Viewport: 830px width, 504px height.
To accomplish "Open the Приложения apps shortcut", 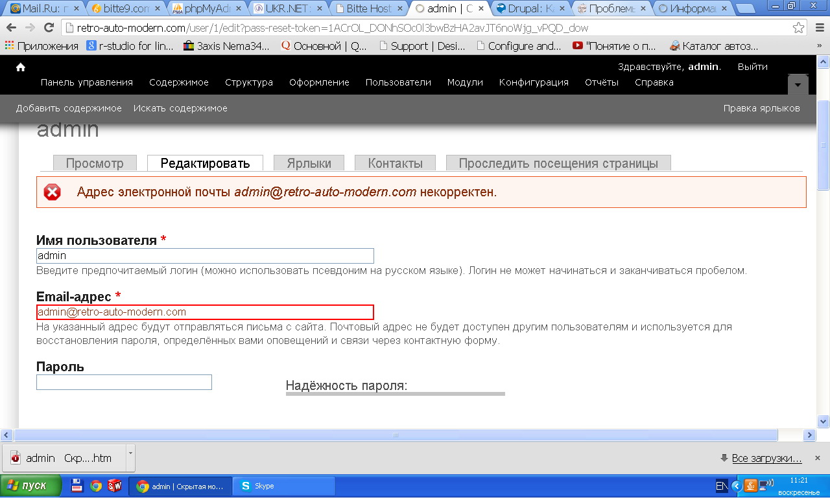I will click(41, 46).
